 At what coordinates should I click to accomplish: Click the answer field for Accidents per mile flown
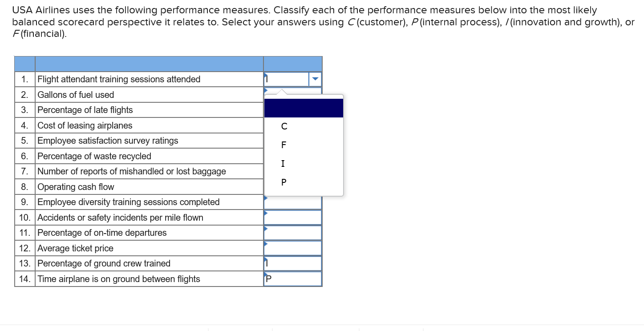(292, 218)
